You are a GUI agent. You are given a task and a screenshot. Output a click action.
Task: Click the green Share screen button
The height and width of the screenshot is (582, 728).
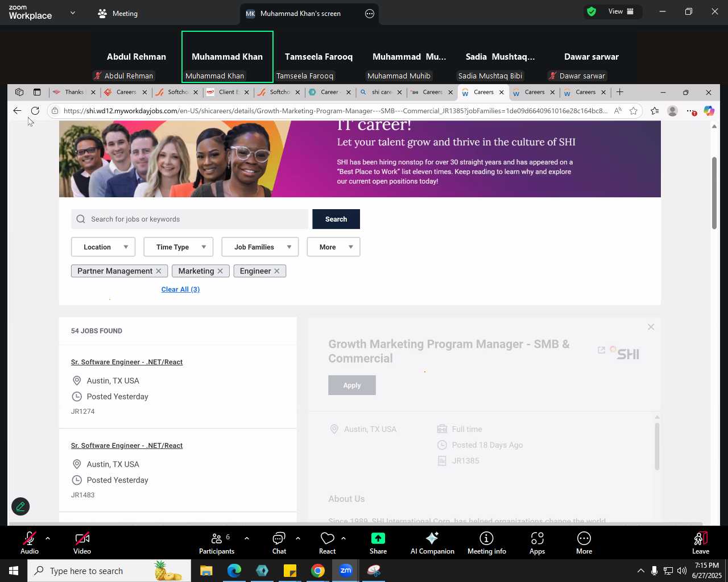(378, 543)
